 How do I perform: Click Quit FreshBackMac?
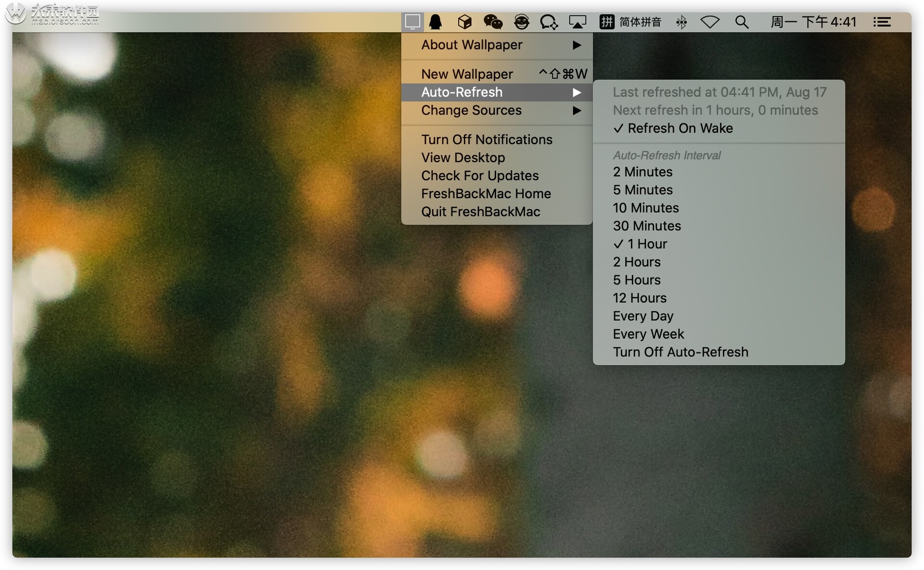(480, 212)
